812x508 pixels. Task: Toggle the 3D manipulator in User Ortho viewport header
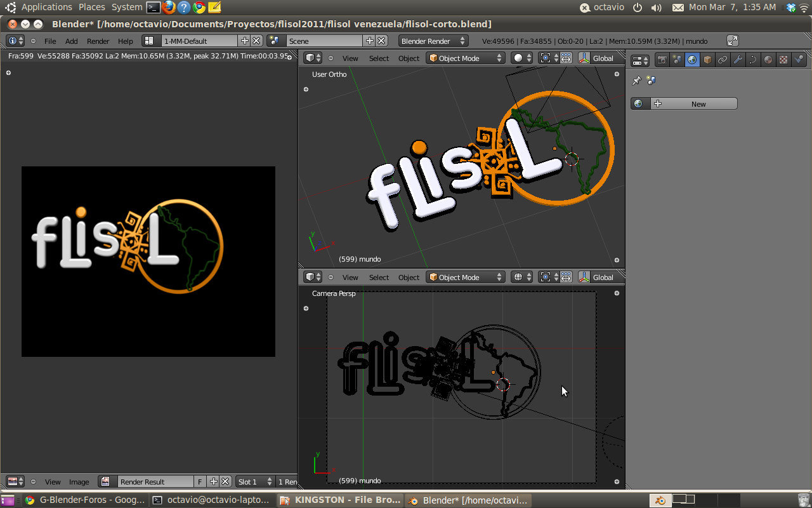click(584, 58)
